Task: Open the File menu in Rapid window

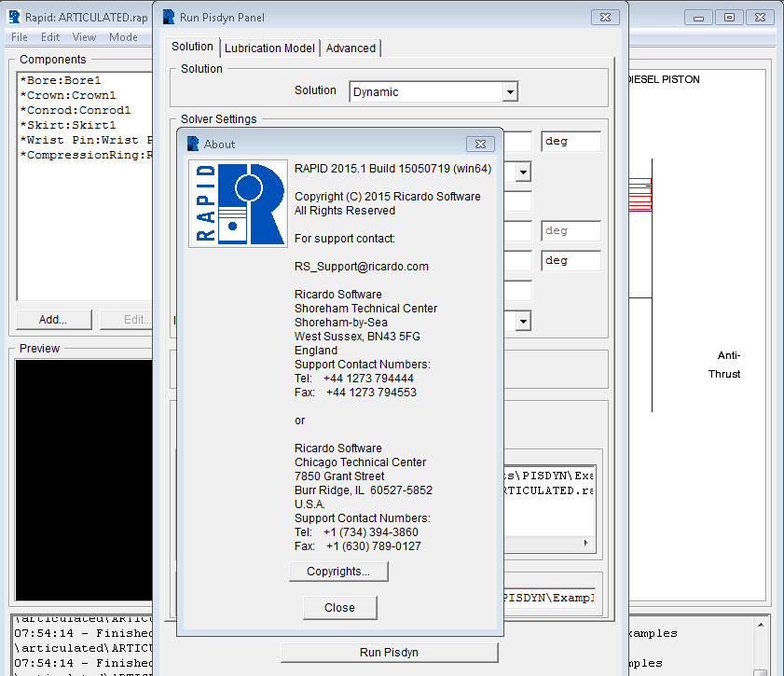Action: pyautogui.click(x=20, y=37)
